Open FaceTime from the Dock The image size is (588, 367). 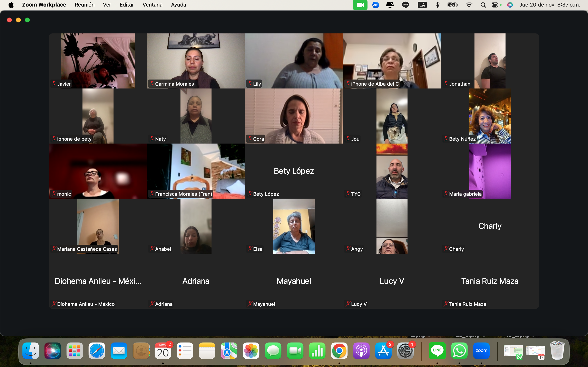(295, 350)
